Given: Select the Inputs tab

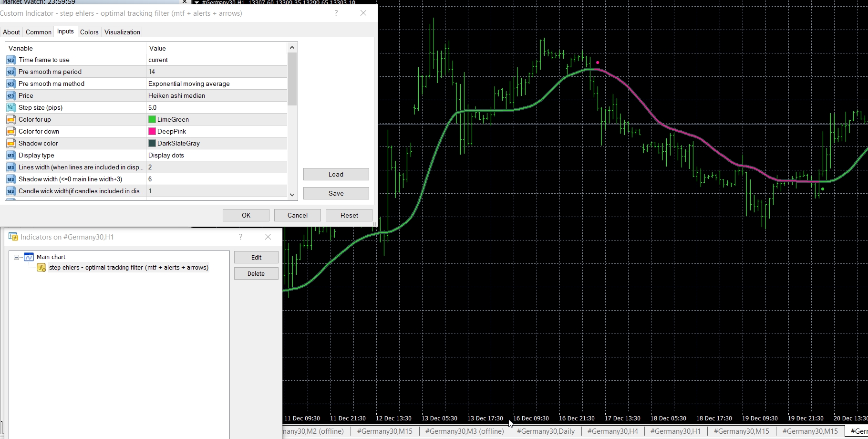Looking at the screenshot, I should (x=65, y=31).
